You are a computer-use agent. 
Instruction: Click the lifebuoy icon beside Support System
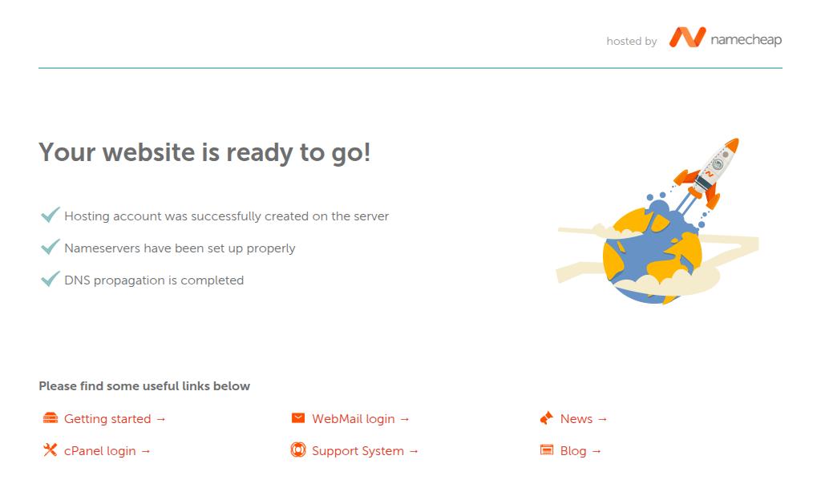(x=298, y=450)
